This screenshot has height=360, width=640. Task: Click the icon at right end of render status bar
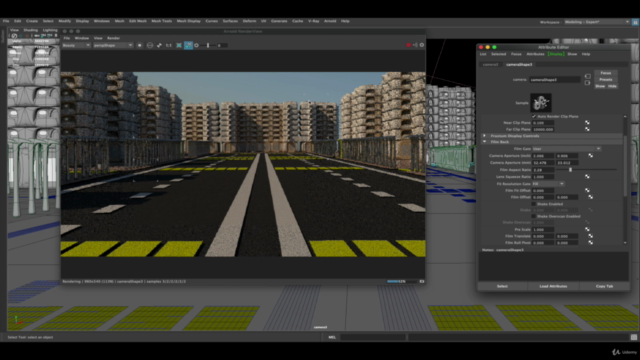click(422, 281)
